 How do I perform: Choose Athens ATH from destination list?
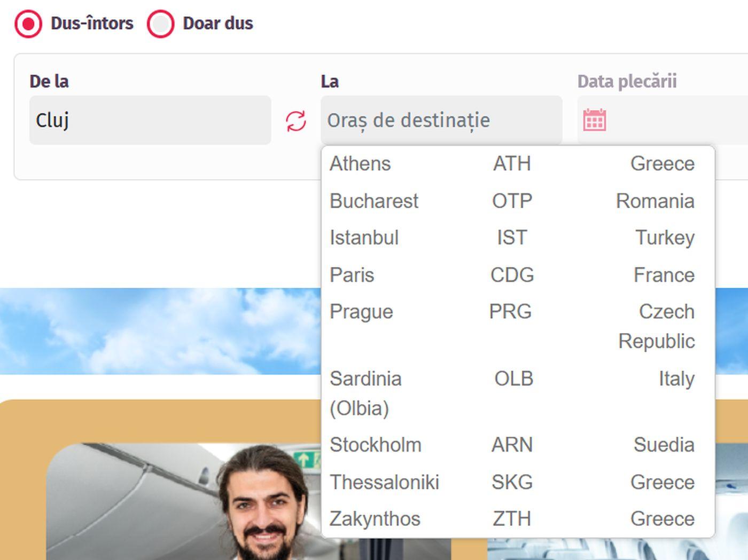pyautogui.click(x=511, y=164)
